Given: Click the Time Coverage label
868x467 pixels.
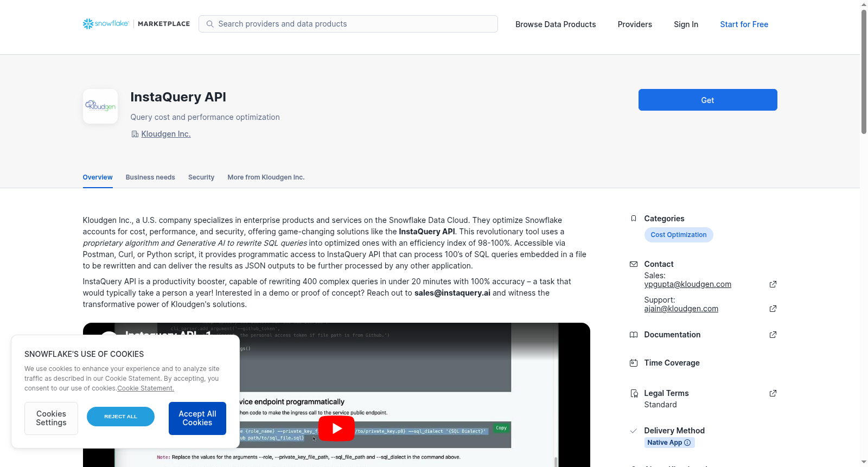Looking at the screenshot, I should pyautogui.click(x=672, y=363).
